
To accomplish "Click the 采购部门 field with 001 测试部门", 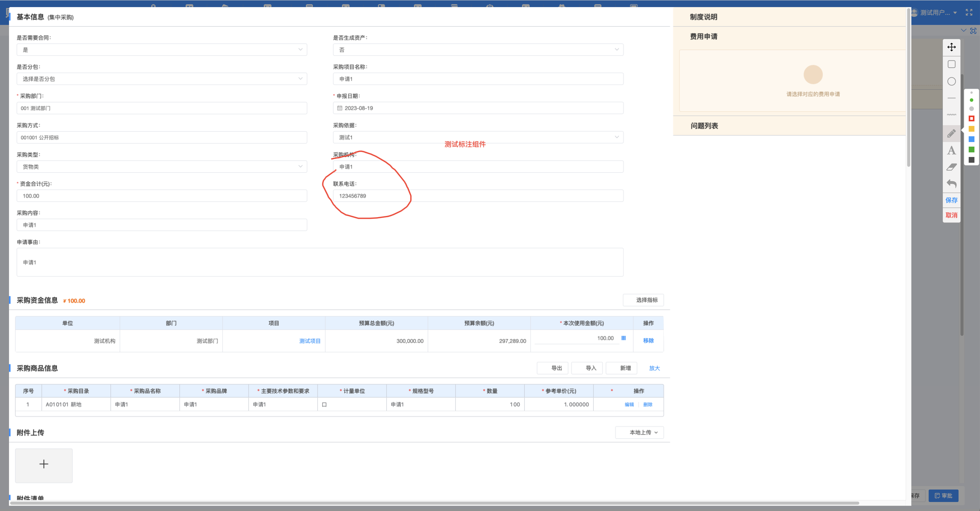I will pos(162,108).
